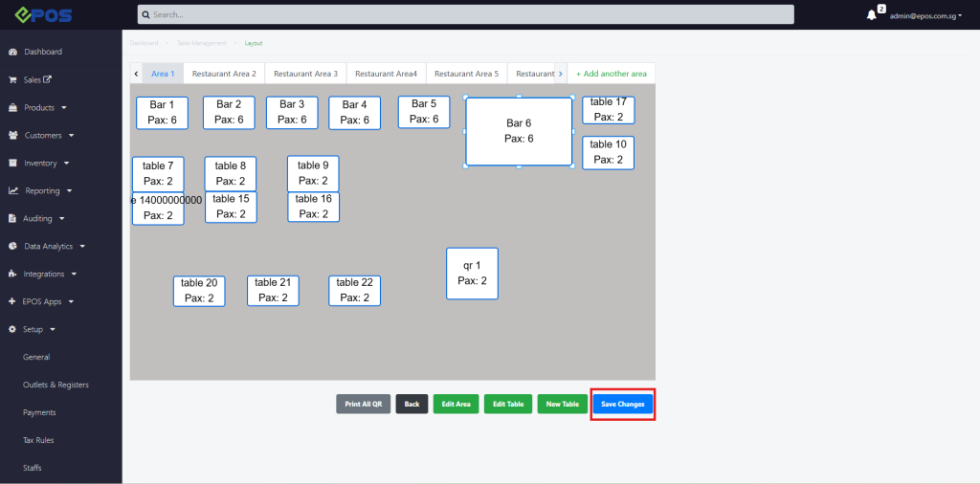Switch to Area 1 tab

163,74
